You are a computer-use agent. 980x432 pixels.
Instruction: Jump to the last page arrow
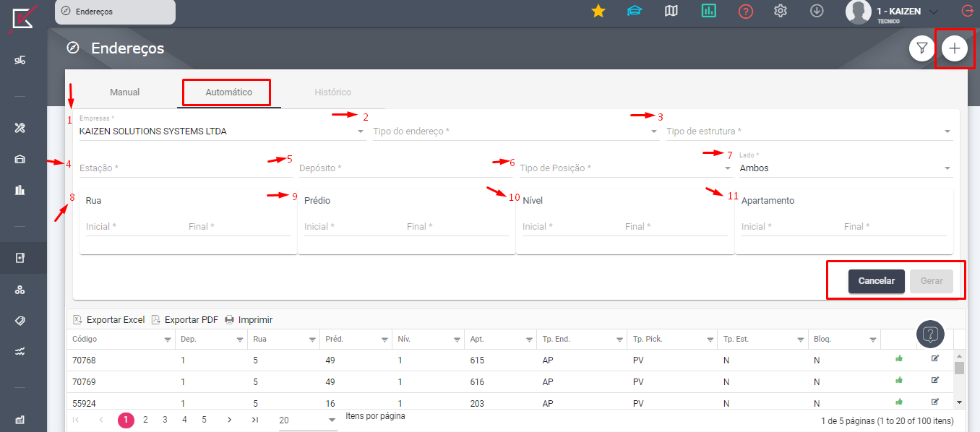point(254,419)
